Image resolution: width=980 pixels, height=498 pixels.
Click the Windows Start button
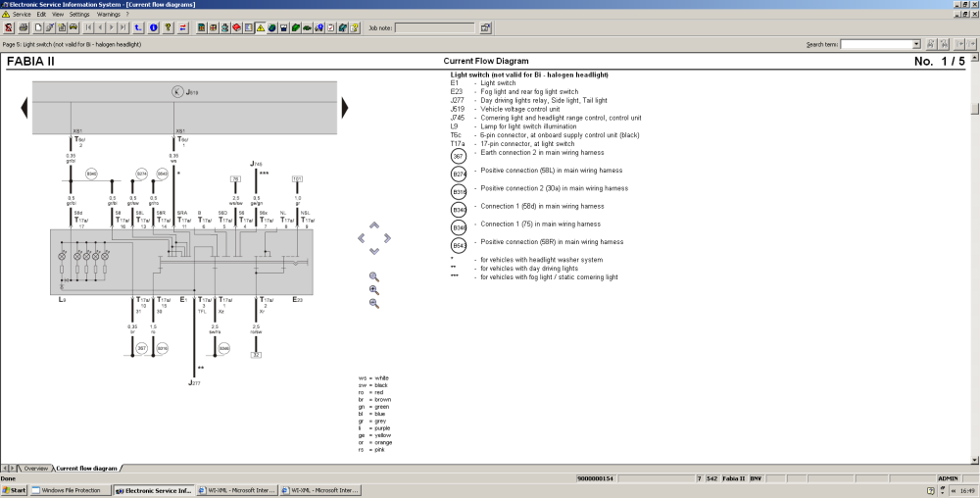[x=15, y=490]
